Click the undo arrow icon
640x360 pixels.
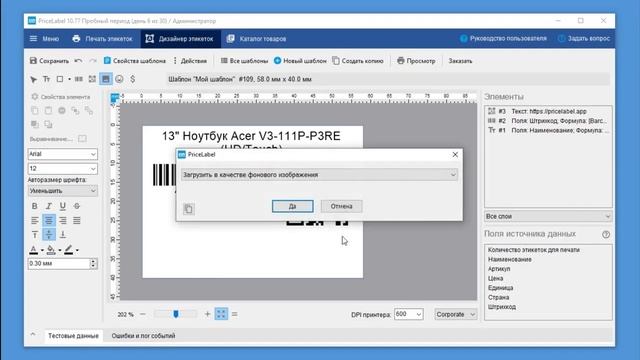78,61
